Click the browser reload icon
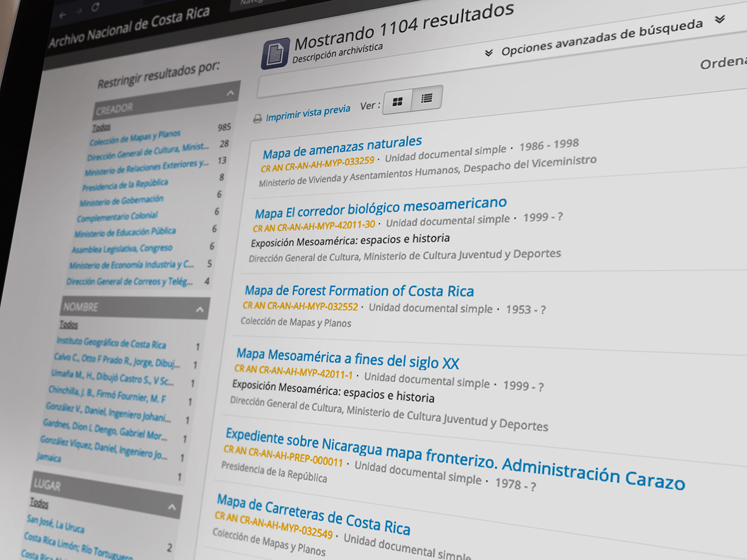Screen dimensions: 747x560 95,6
